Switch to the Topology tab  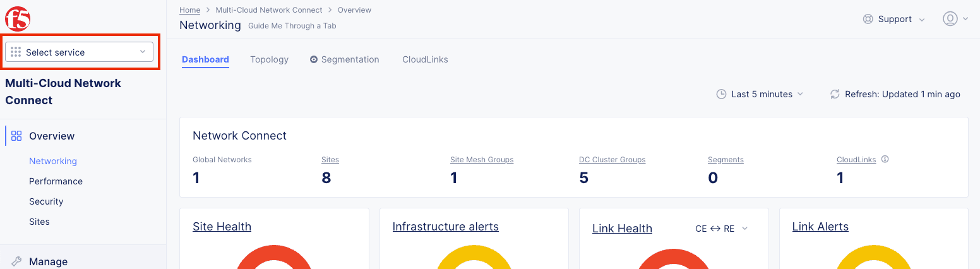pos(269,59)
